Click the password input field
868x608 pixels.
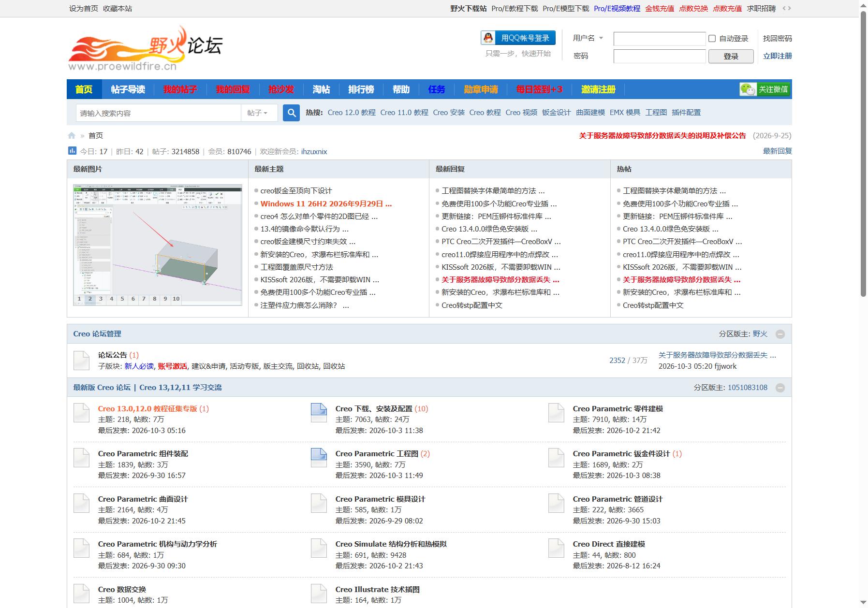(660, 57)
